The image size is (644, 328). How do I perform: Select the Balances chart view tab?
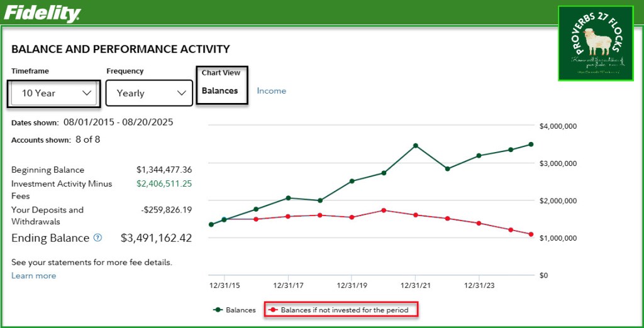coord(219,90)
